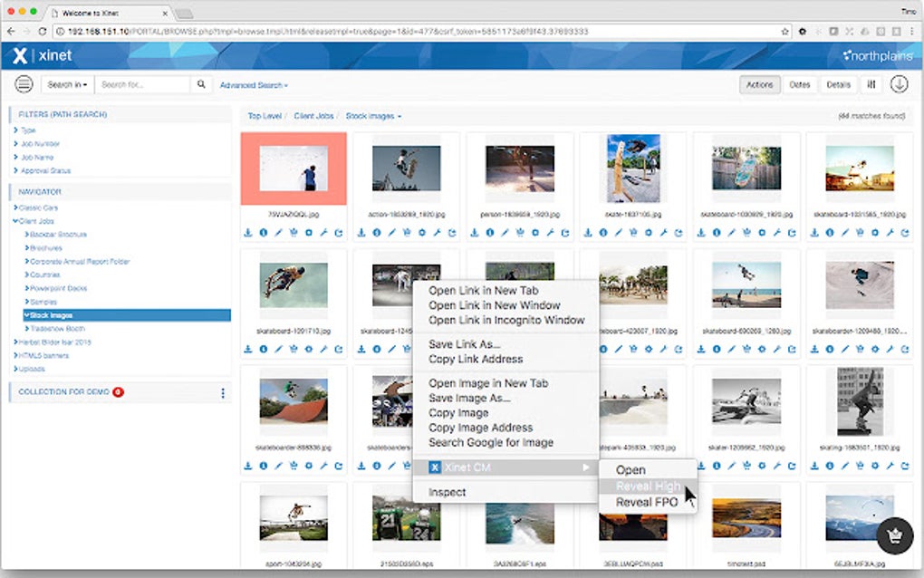Download the skate-1837105.jpg asset
This screenshot has width=924, height=578.
[588, 233]
